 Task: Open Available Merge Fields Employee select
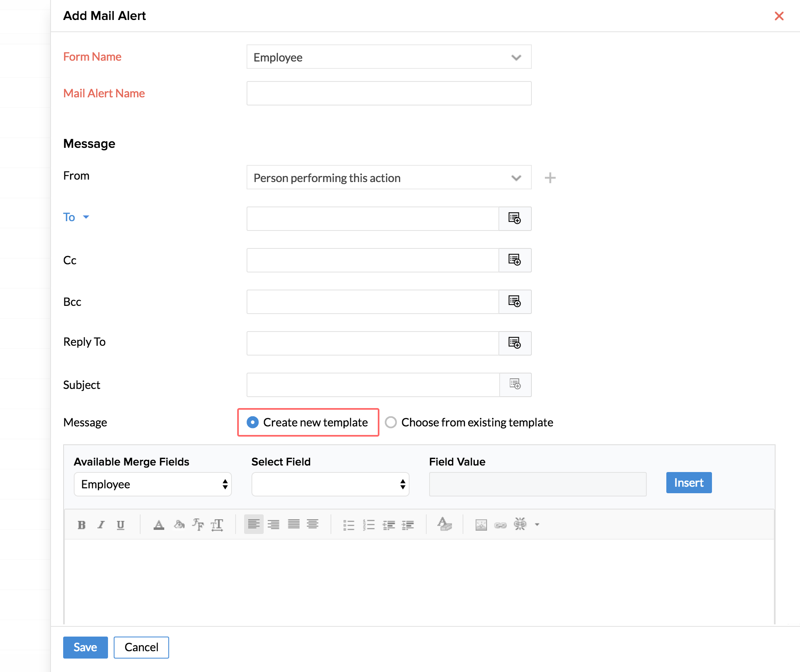[x=152, y=484]
